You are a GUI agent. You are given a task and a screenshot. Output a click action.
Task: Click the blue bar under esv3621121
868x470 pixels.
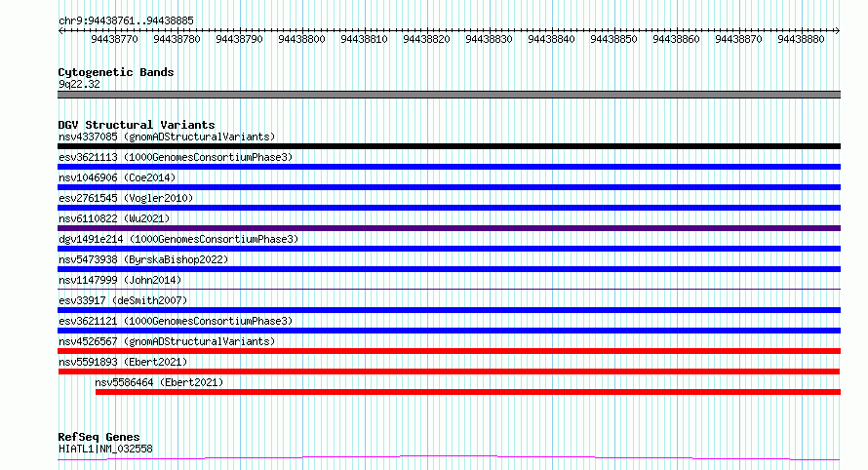tap(449, 331)
